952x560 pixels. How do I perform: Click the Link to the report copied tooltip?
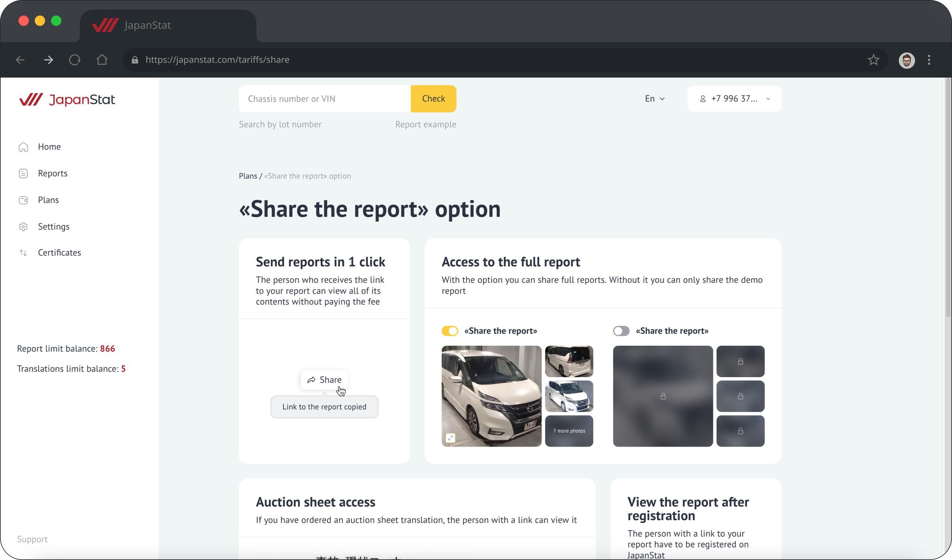click(x=324, y=407)
